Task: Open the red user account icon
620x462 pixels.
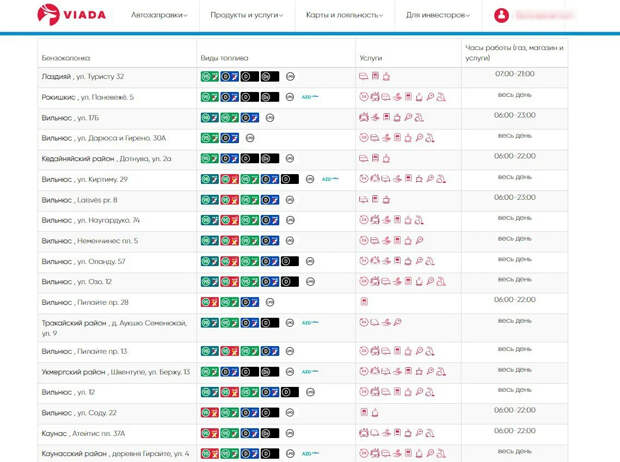Action: [501, 15]
